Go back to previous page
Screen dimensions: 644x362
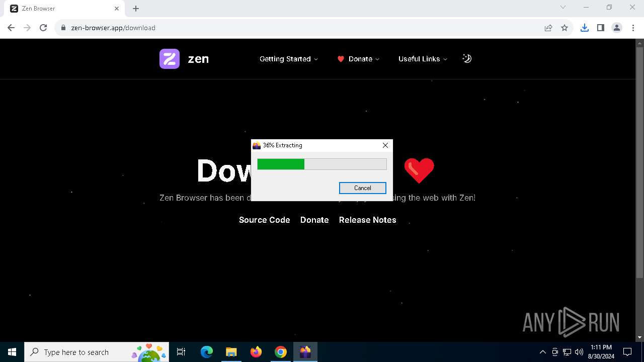(x=11, y=28)
